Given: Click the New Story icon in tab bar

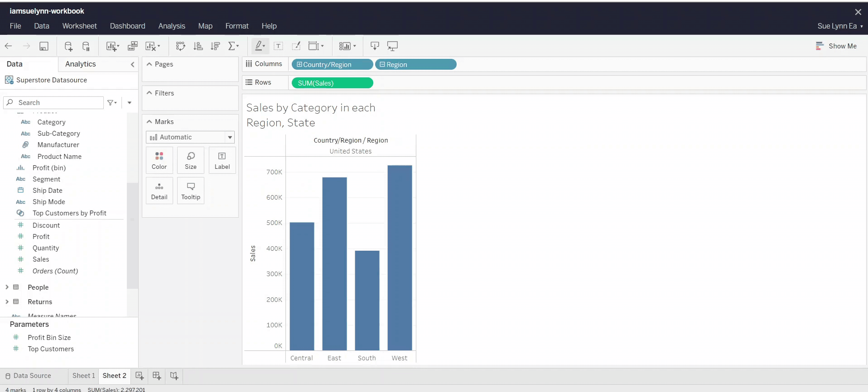Looking at the screenshot, I should coord(174,376).
